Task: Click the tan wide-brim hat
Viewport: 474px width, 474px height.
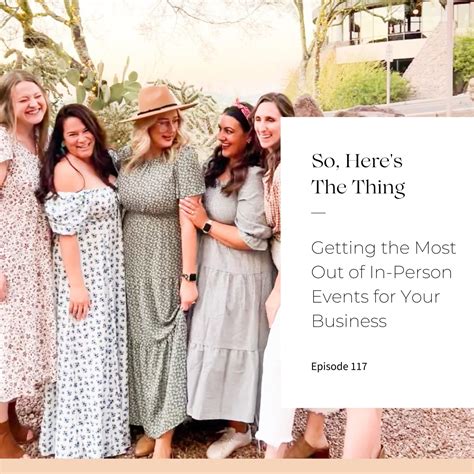Action: tap(158, 104)
